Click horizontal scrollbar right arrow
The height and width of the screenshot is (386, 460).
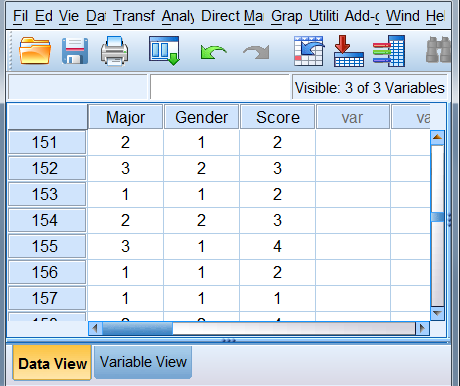(422, 328)
